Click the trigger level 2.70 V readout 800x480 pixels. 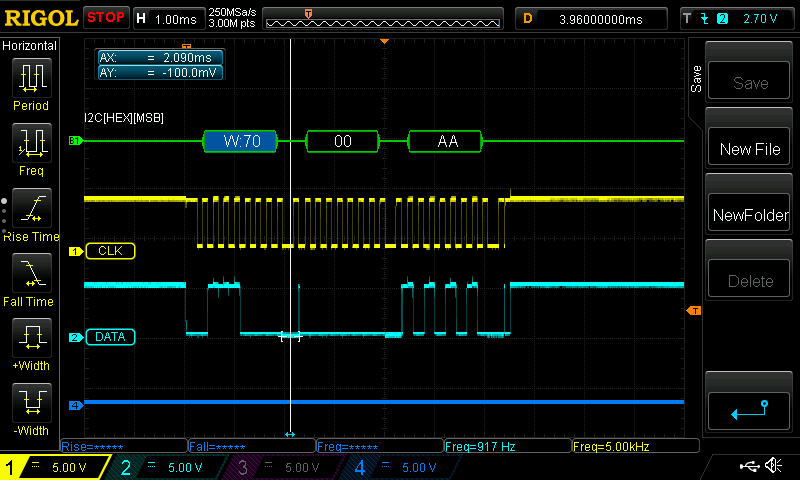tap(760, 19)
